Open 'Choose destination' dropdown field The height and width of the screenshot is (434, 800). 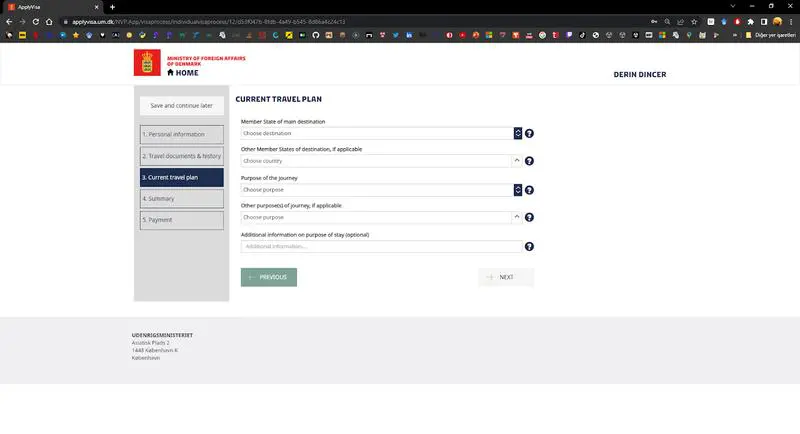coord(377,133)
